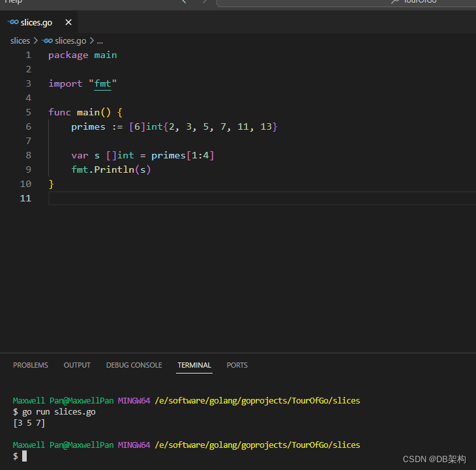Click "var s []int" declaration on line 8
Viewport: 476px width, 470px height.
(102, 156)
